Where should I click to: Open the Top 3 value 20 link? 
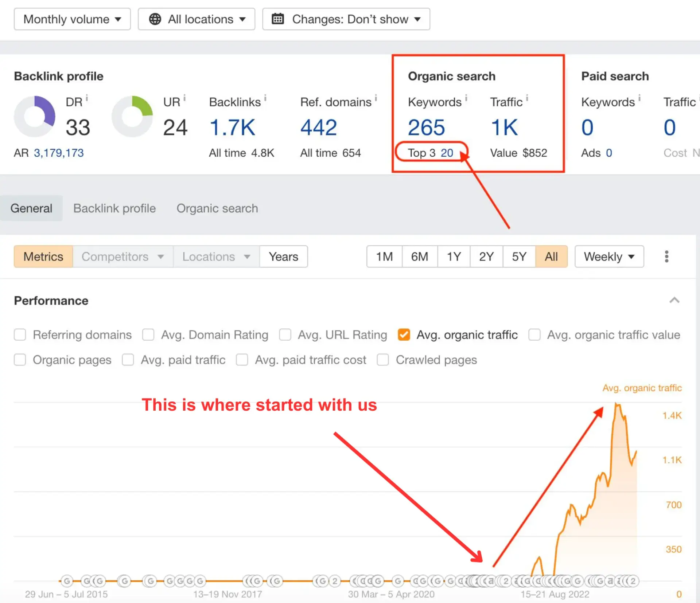point(447,153)
